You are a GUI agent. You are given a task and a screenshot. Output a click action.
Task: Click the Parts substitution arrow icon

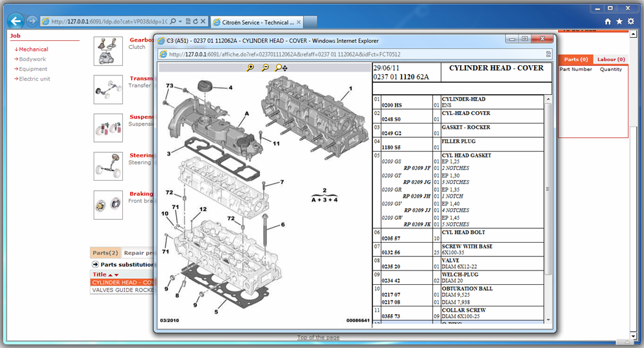[x=96, y=265]
